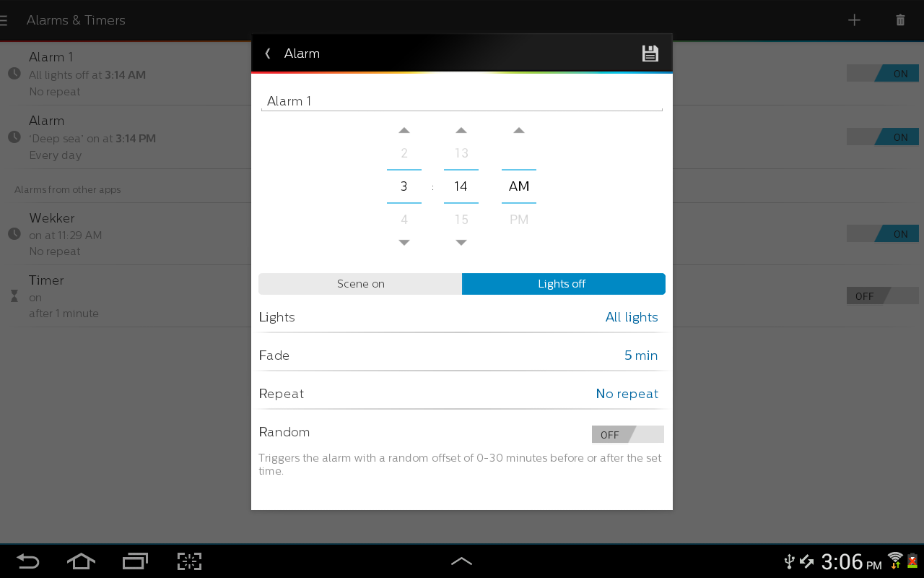Open the All lights selection

(631, 317)
